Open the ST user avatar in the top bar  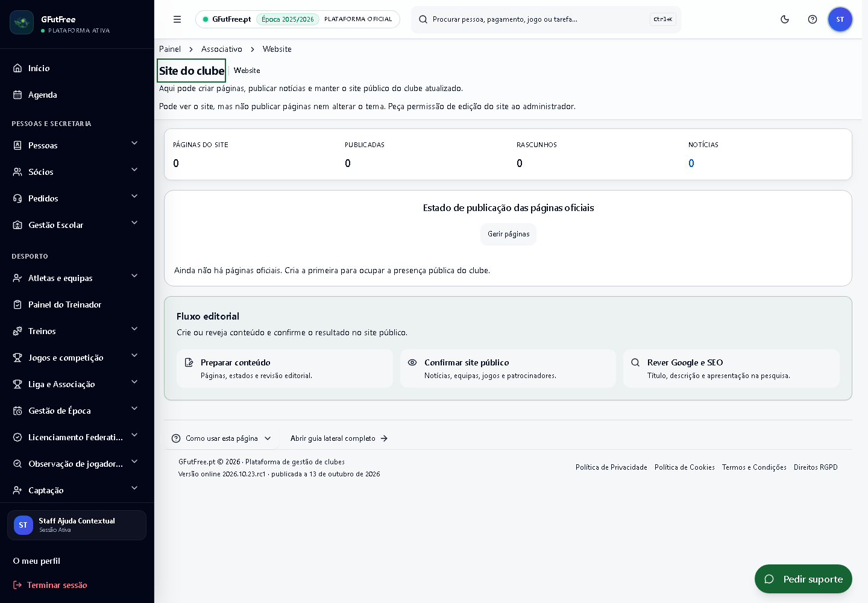click(x=840, y=19)
